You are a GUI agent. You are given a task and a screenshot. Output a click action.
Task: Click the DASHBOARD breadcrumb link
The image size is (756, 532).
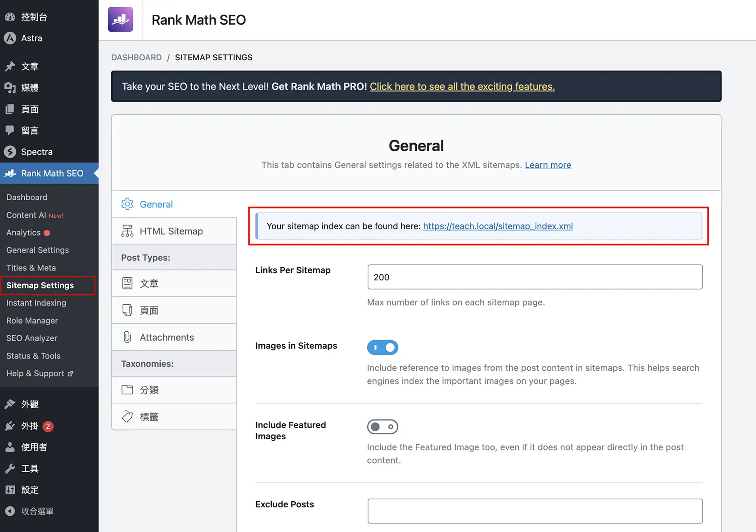click(x=136, y=57)
